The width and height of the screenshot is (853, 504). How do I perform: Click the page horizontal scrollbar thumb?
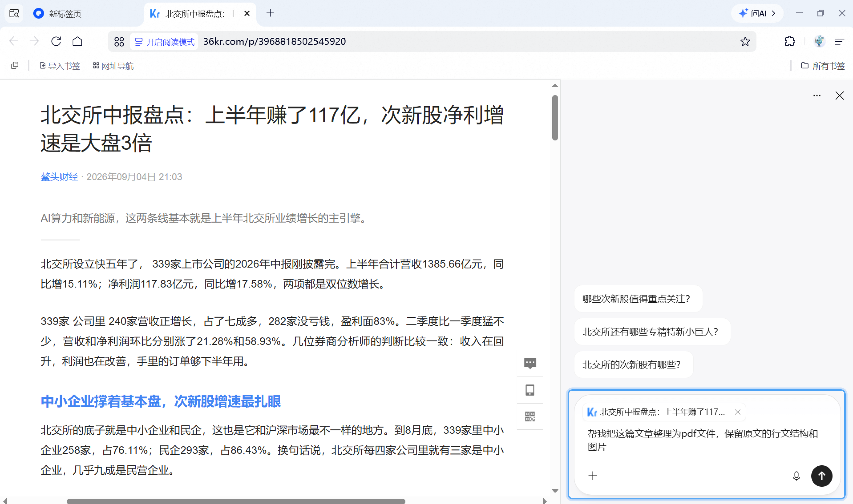[236, 501]
